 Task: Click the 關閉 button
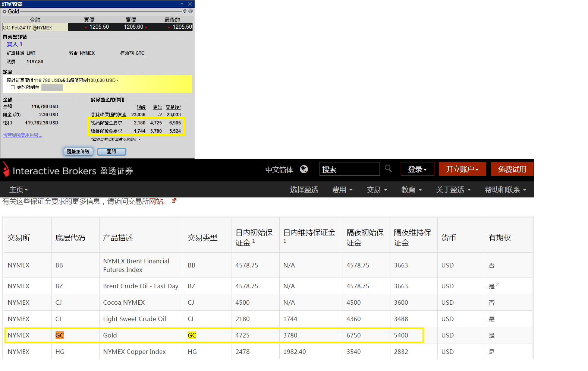[x=111, y=152]
